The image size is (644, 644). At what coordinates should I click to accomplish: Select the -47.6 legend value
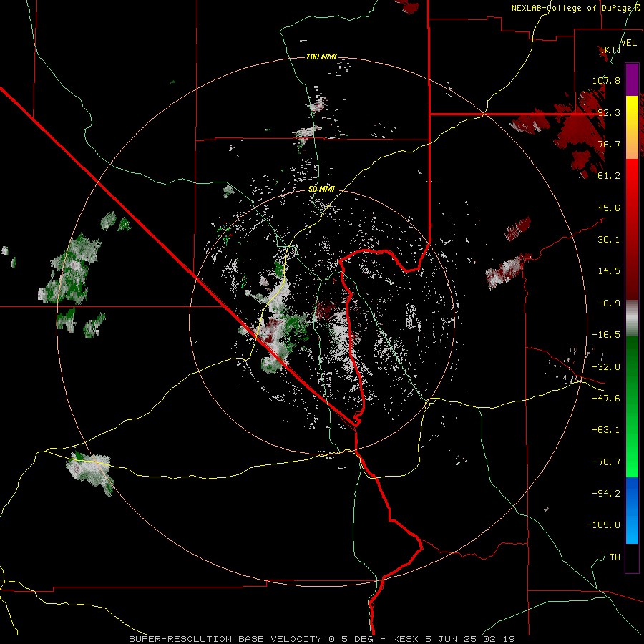tap(606, 399)
